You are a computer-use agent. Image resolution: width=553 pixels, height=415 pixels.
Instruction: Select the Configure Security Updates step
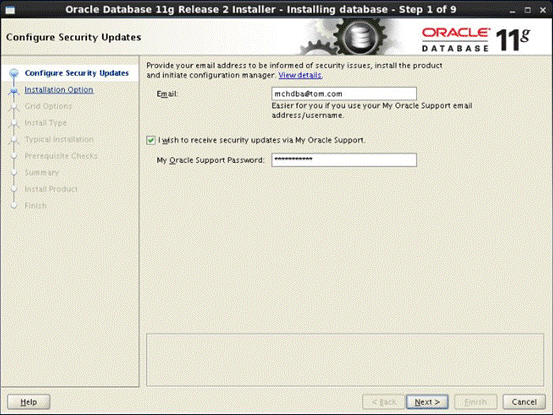coord(77,73)
